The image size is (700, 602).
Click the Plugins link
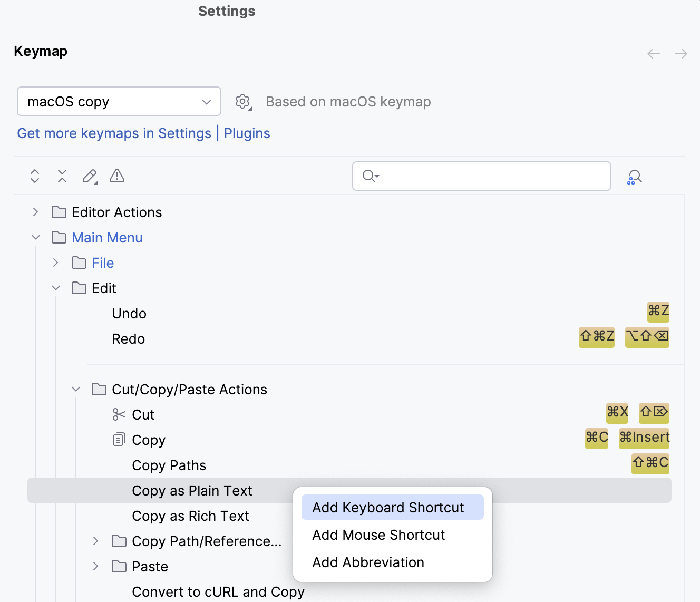click(x=247, y=133)
